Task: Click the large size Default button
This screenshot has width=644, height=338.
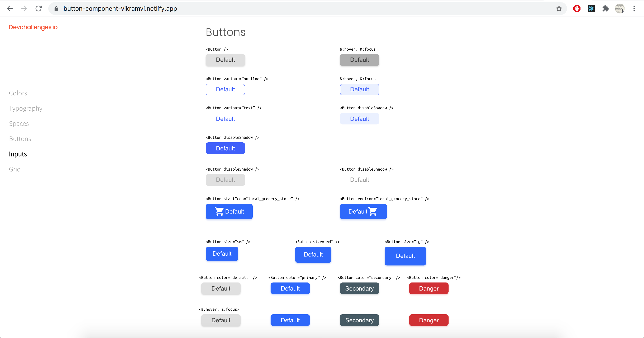Action: pos(405,256)
